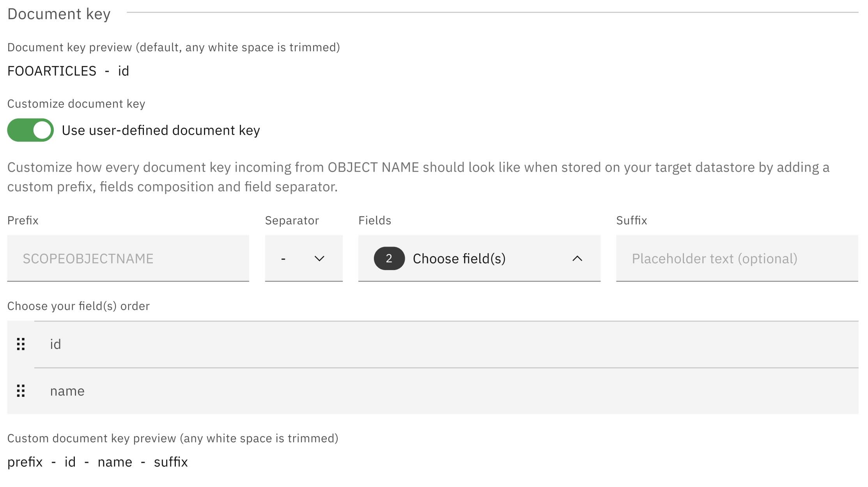Click the selected fields count badge
Viewport: 868px width, 487px height.
(389, 258)
